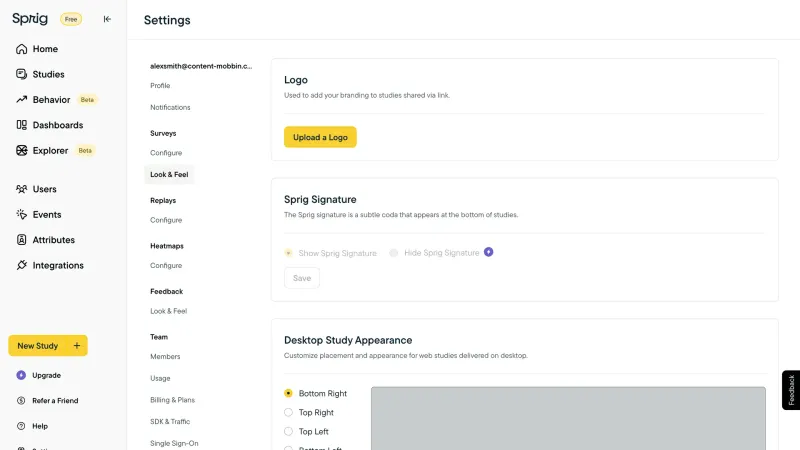Select Look & Feel under Surveys
Screen dimensions: 800x450
169,174
